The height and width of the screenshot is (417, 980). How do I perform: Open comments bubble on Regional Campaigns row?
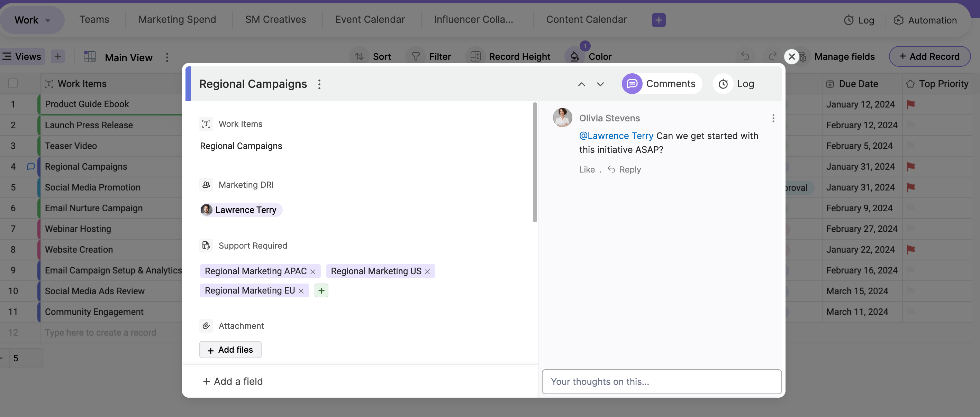tap(30, 167)
